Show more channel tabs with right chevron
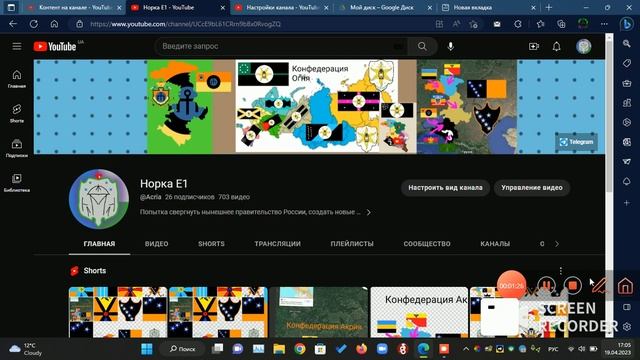This screenshot has height=360, width=640. (x=557, y=244)
